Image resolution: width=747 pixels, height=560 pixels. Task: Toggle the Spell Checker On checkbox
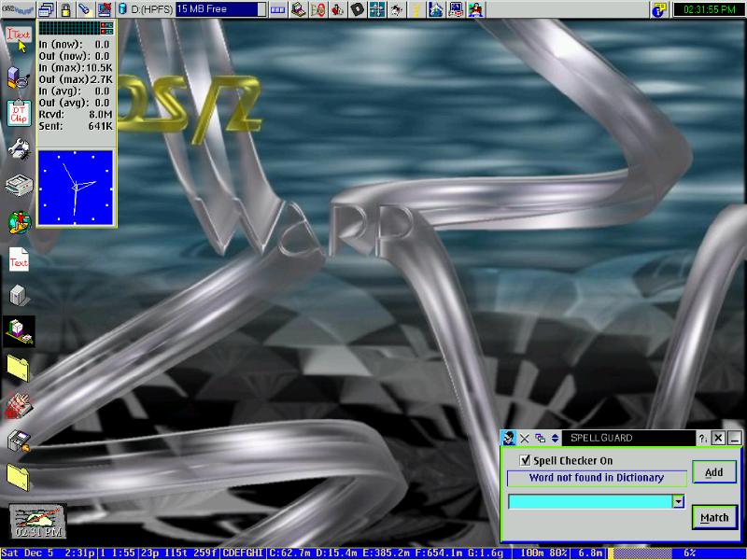coord(525,460)
